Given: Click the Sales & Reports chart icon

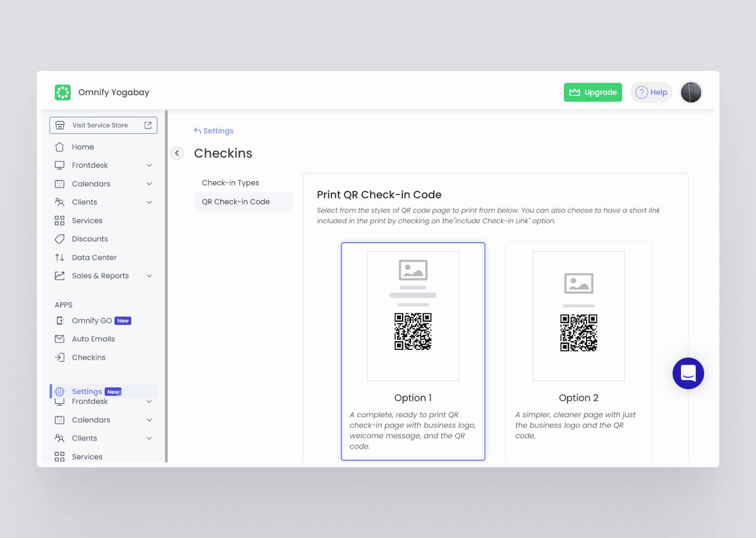Looking at the screenshot, I should pyautogui.click(x=60, y=276).
